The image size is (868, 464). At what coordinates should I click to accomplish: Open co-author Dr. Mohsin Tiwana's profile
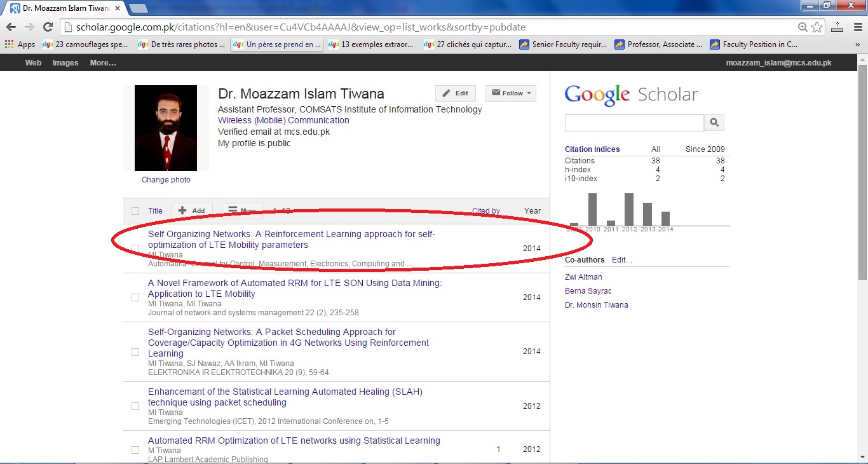tap(596, 305)
